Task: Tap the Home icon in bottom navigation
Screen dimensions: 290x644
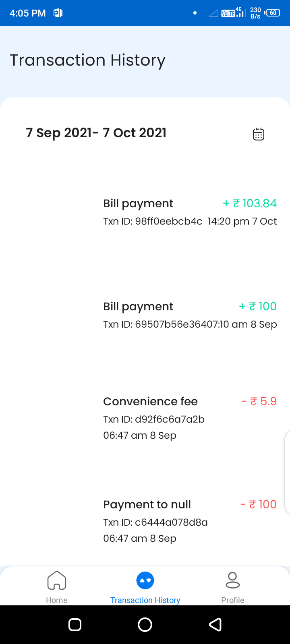Action: [x=57, y=580]
